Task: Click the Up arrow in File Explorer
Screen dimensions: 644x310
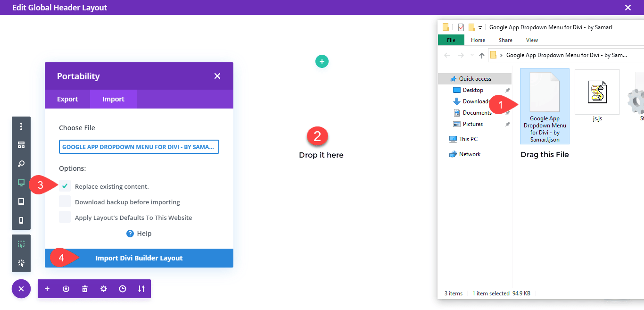Action: click(x=481, y=55)
